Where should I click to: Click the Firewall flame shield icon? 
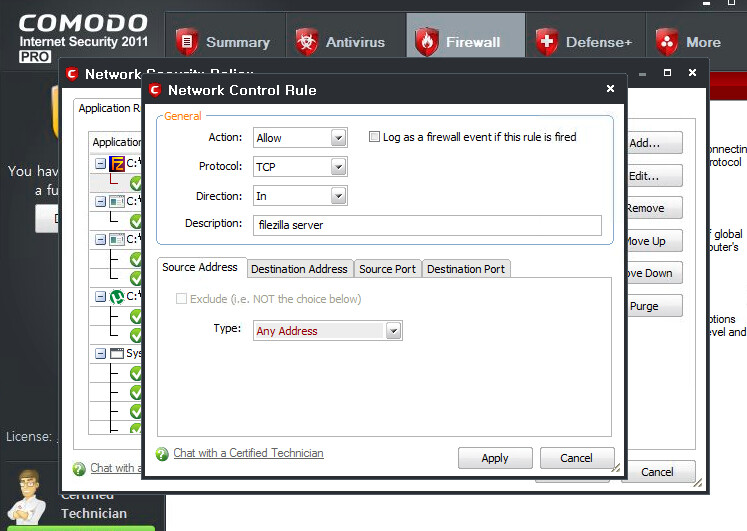point(427,42)
